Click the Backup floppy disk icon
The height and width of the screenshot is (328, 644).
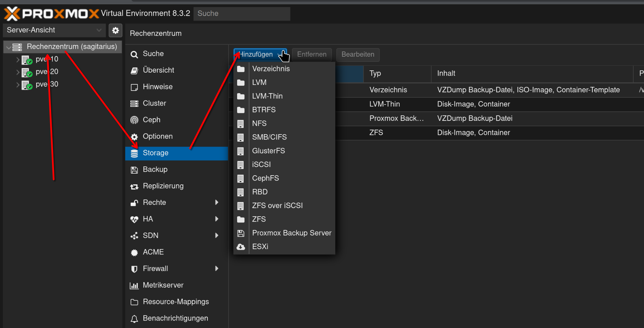[134, 170]
